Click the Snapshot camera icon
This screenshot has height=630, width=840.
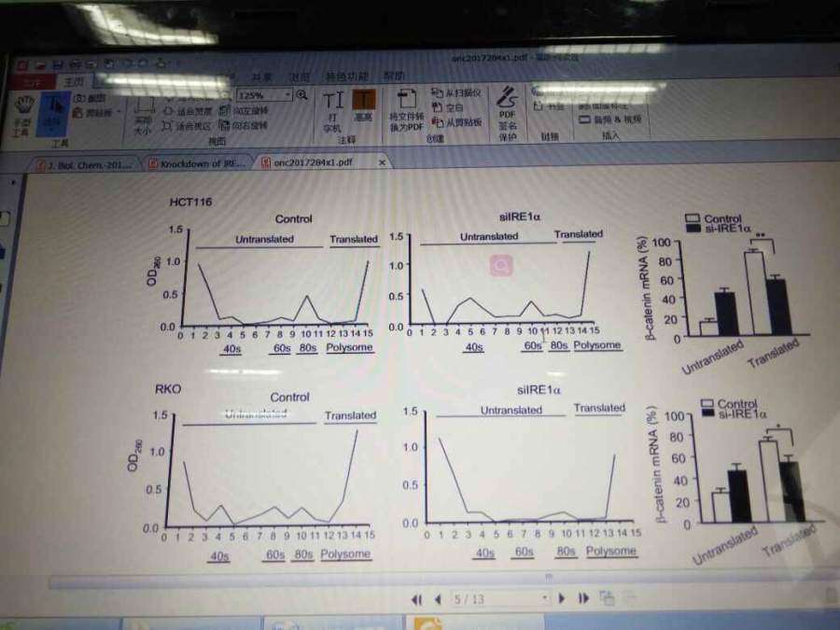pyautogui.click(x=78, y=97)
